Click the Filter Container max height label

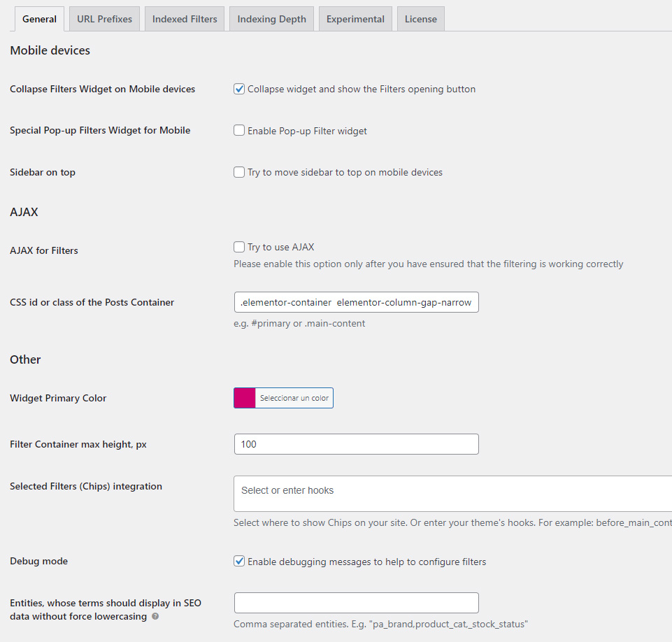78,444
